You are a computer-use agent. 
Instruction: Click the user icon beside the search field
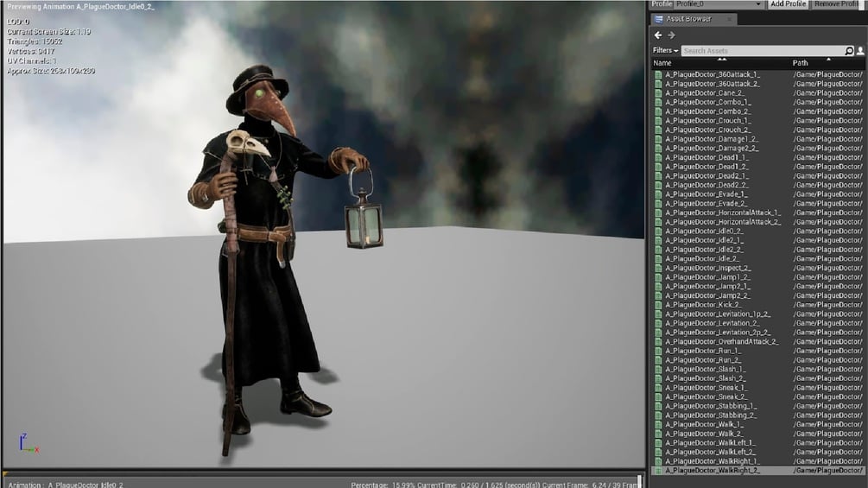pyautogui.click(x=860, y=51)
